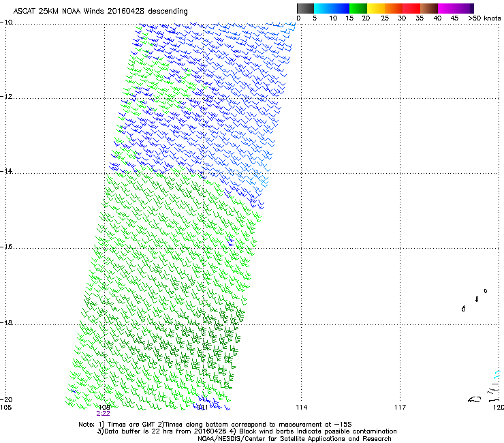Click the title 'ASCAT 25KM NOAA Winds 20160428 descending'
Viewport: 504px width, 443px height.
100,12
